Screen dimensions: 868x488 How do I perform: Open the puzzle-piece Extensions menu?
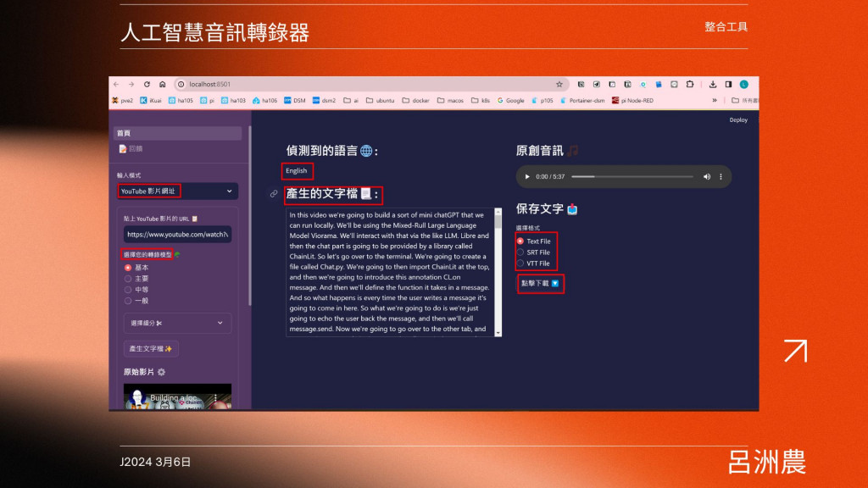[x=690, y=84]
